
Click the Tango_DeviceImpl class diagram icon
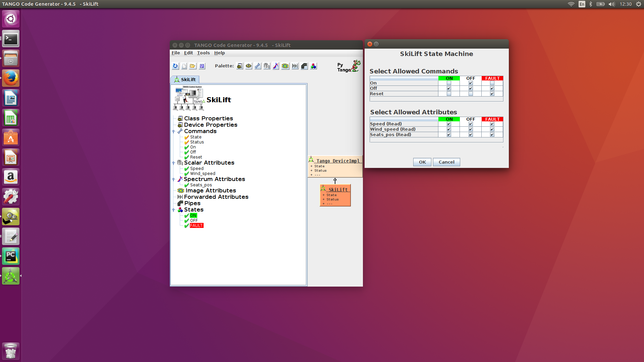tap(311, 160)
